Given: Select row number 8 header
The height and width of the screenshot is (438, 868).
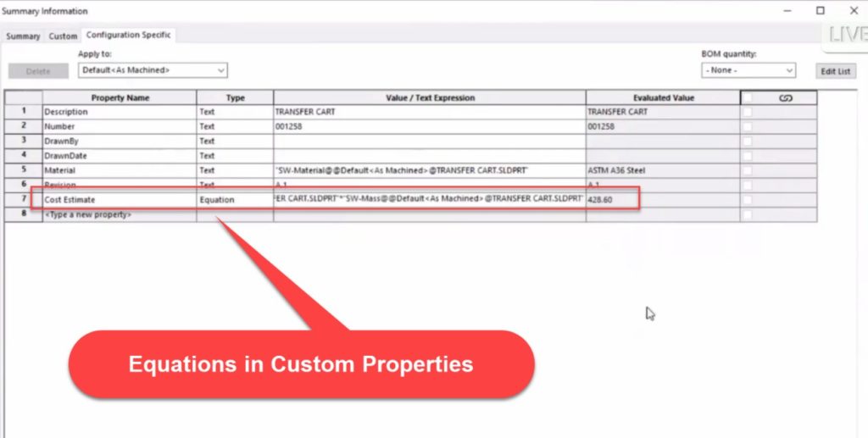Looking at the screenshot, I should [24, 214].
